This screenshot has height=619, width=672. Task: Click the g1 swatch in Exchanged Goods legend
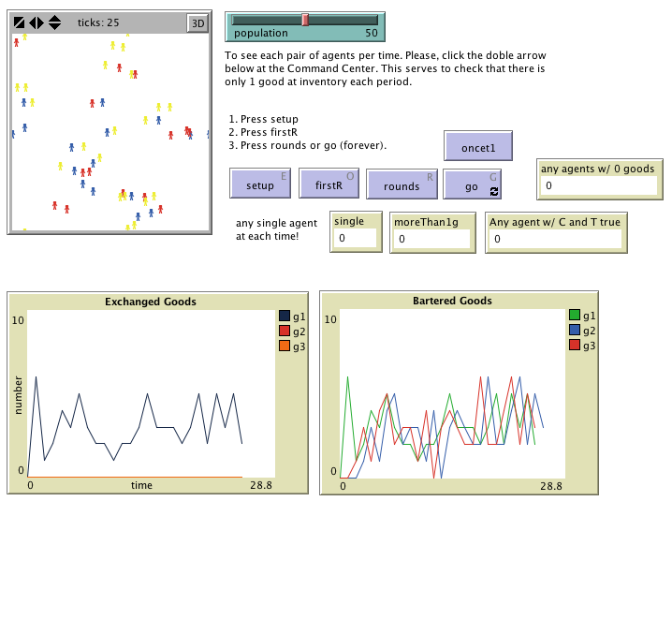tap(285, 317)
